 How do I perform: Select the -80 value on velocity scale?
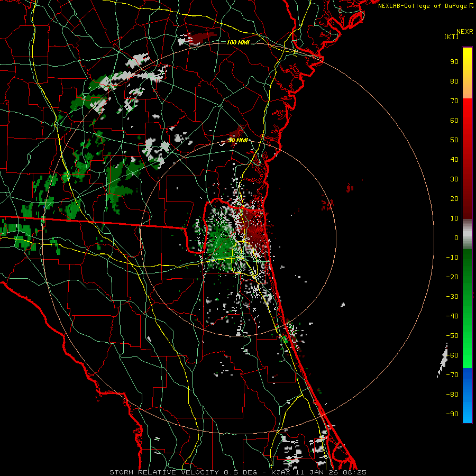coord(452,395)
